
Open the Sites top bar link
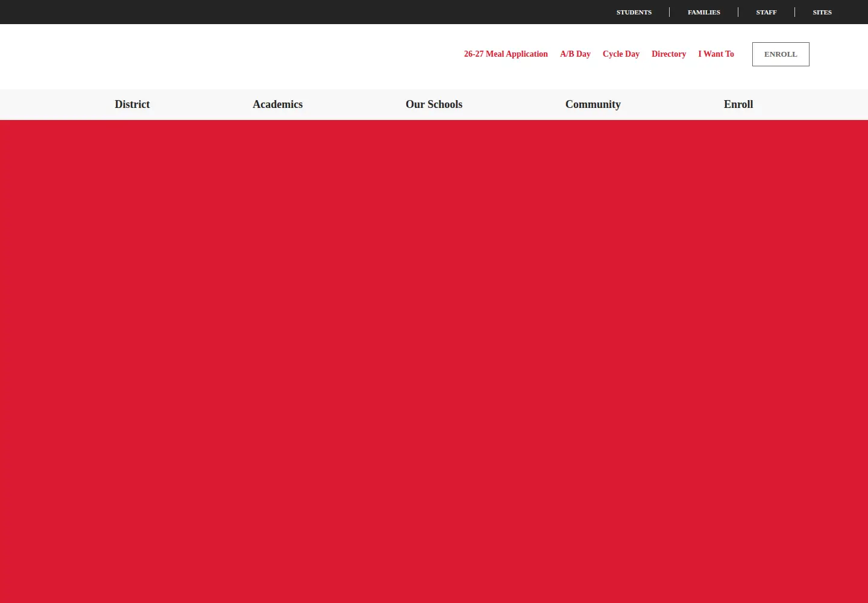822,12
